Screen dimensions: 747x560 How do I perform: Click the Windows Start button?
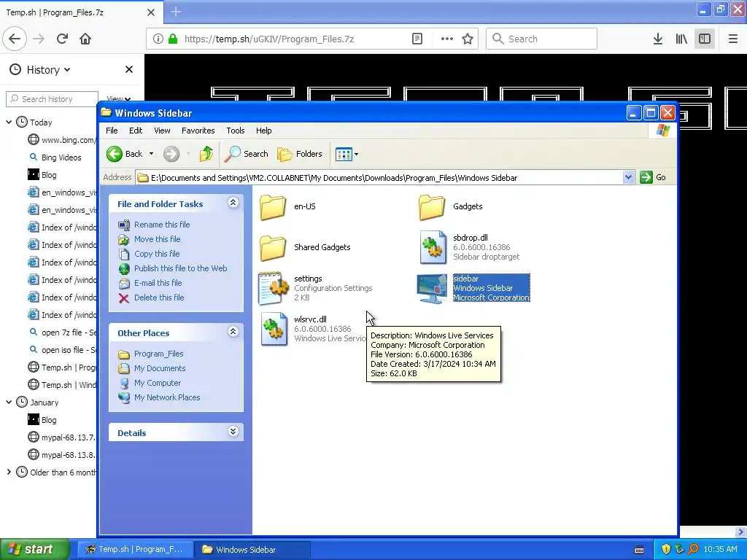(x=35, y=550)
